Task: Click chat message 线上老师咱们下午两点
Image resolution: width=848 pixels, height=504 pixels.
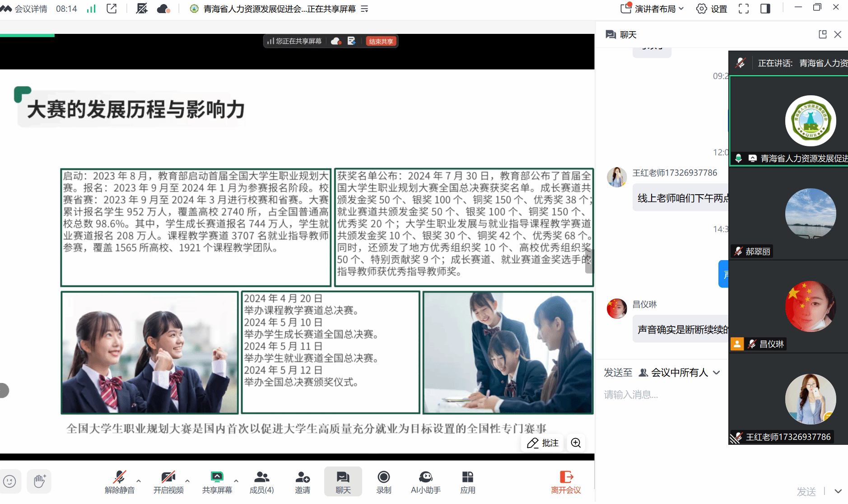Action: pyautogui.click(x=681, y=198)
